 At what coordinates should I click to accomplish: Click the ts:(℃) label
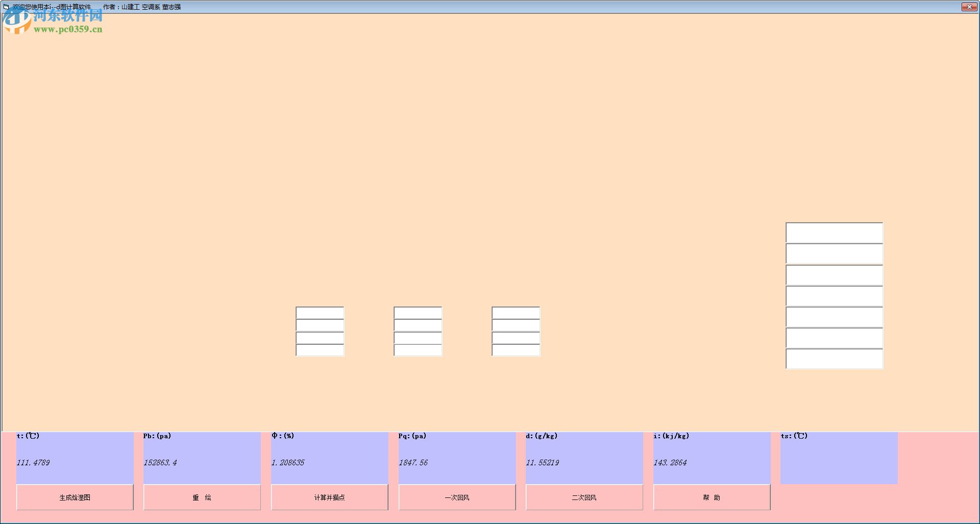pyautogui.click(x=794, y=436)
